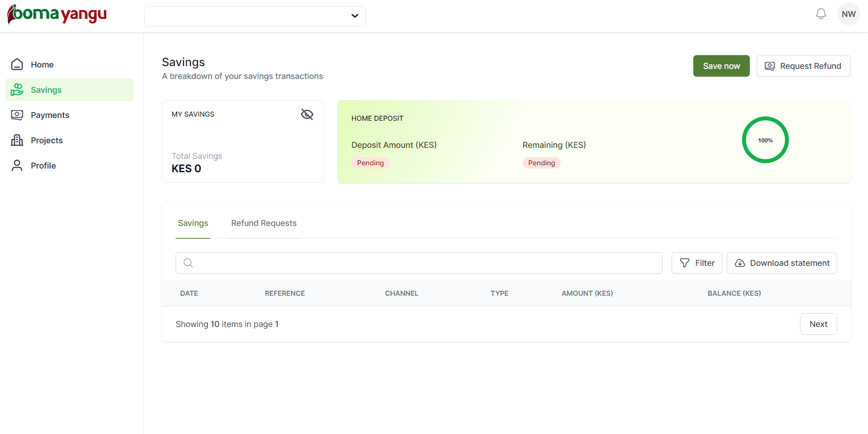This screenshot has height=434, width=868.
Task: Click the Boma Yangu logo
Action: (56, 14)
